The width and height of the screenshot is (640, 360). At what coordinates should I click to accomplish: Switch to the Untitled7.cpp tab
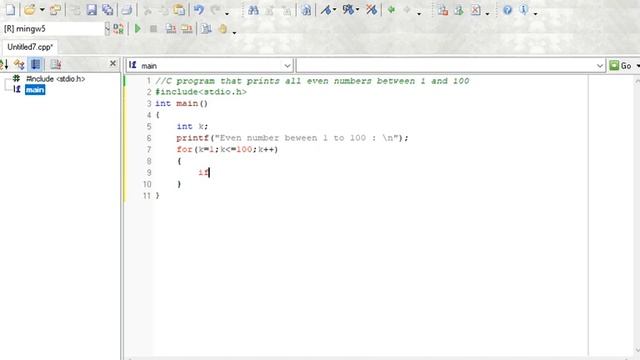pos(30,47)
